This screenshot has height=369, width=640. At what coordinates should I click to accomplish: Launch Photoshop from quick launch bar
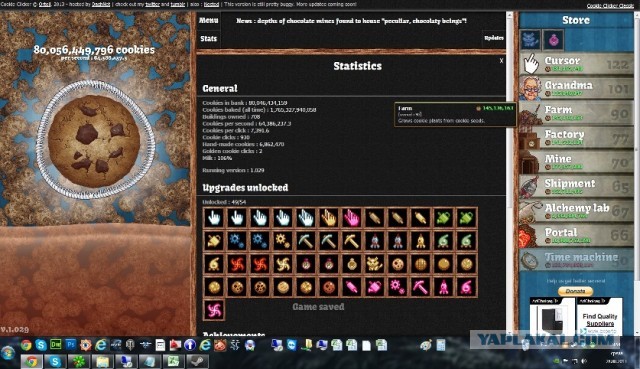point(71,345)
